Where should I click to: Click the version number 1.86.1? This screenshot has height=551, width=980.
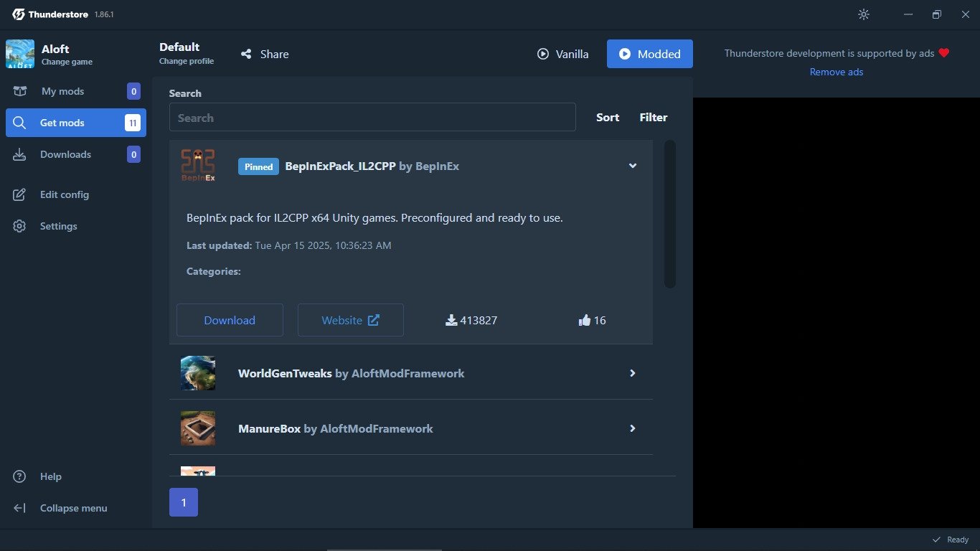pos(104,14)
